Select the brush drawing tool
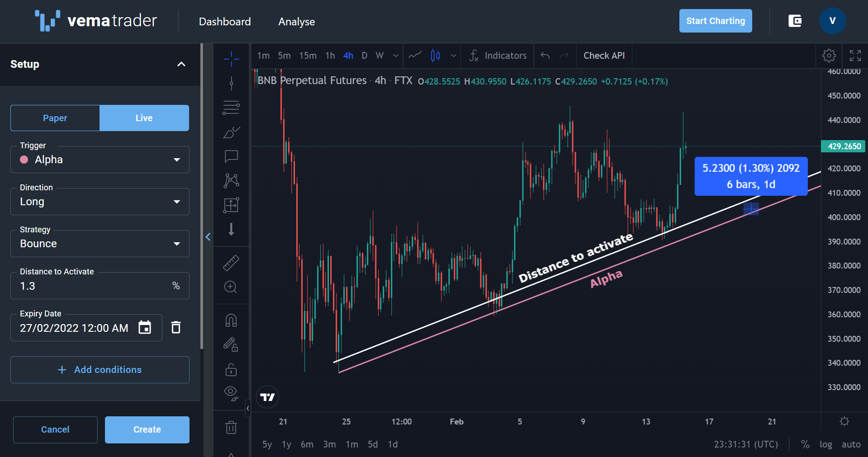 (231, 132)
